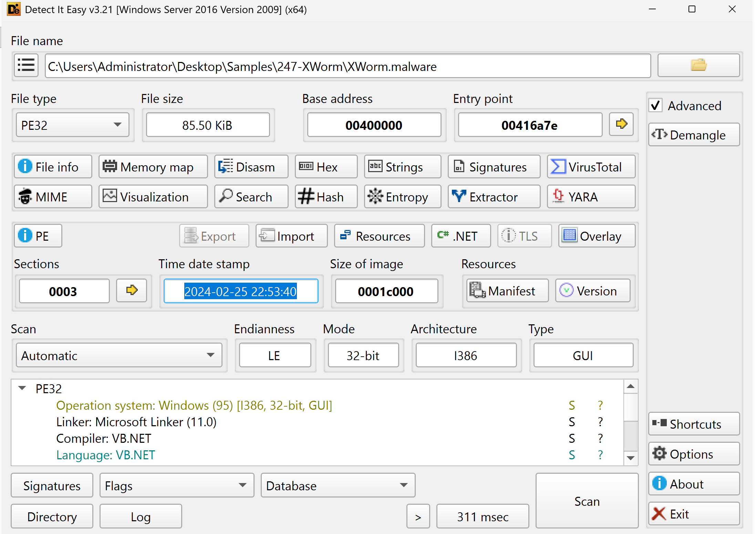756x534 pixels.
Task: Open File info panel
Action: coord(53,167)
